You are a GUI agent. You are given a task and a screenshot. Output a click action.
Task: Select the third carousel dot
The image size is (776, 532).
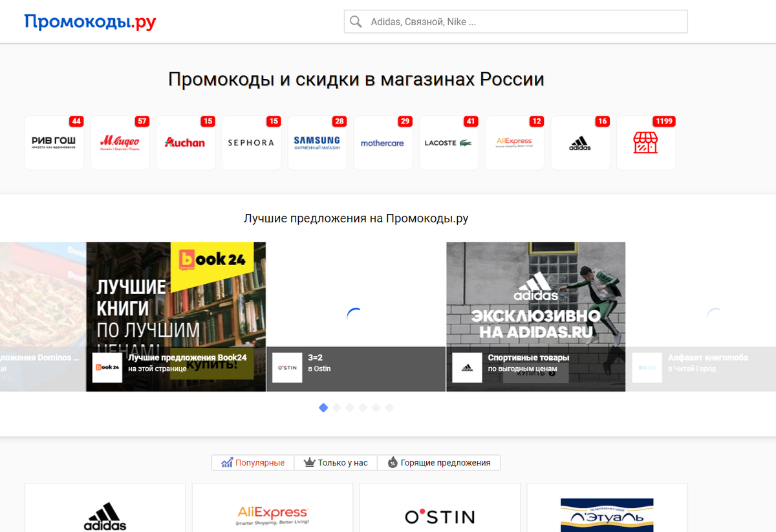350,407
